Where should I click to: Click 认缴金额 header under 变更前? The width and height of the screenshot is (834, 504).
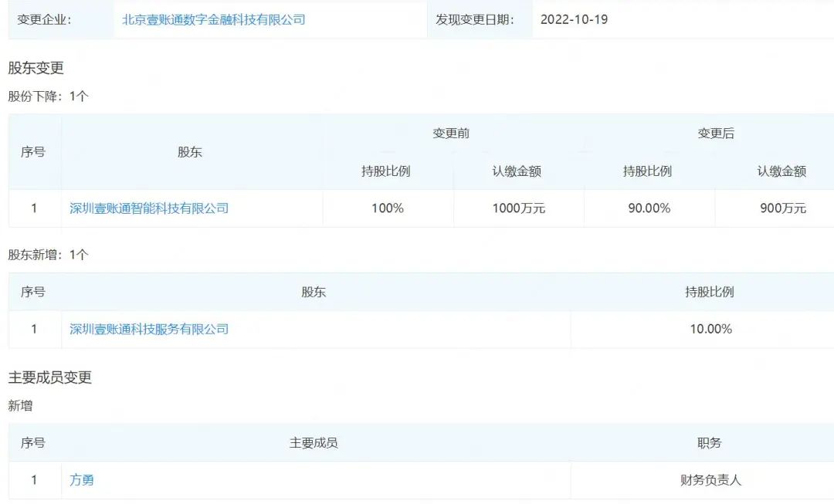[517, 171]
